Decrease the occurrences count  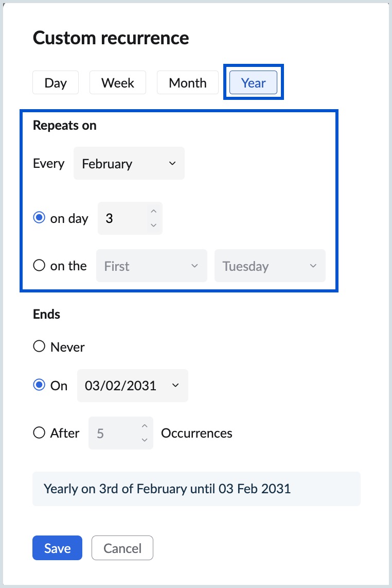(145, 440)
